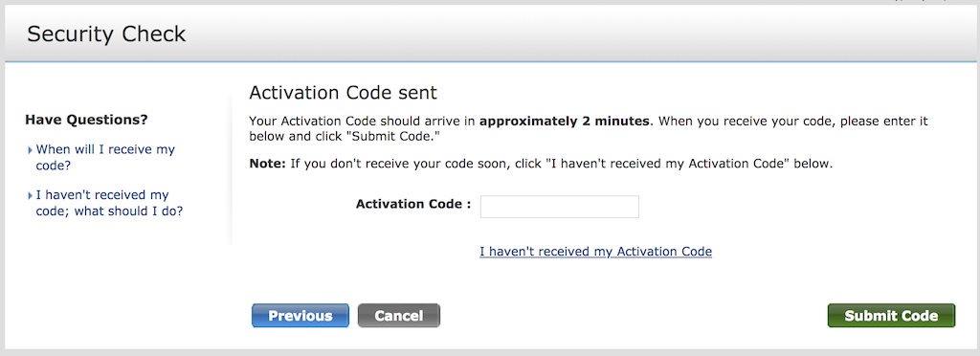Screen dimensions: 980x356
Task: Go back with the blue Previous button
Action: (x=301, y=316)
